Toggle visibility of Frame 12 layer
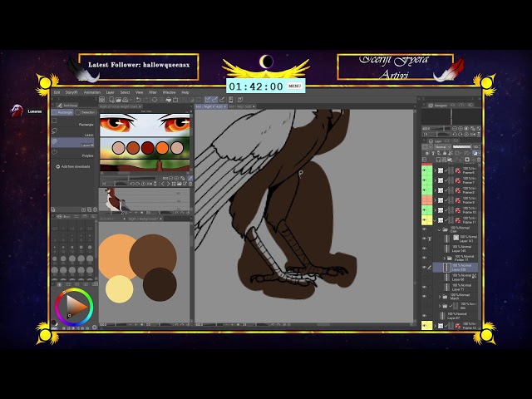This screenshot has height=399, width=532. click(424, 325)
